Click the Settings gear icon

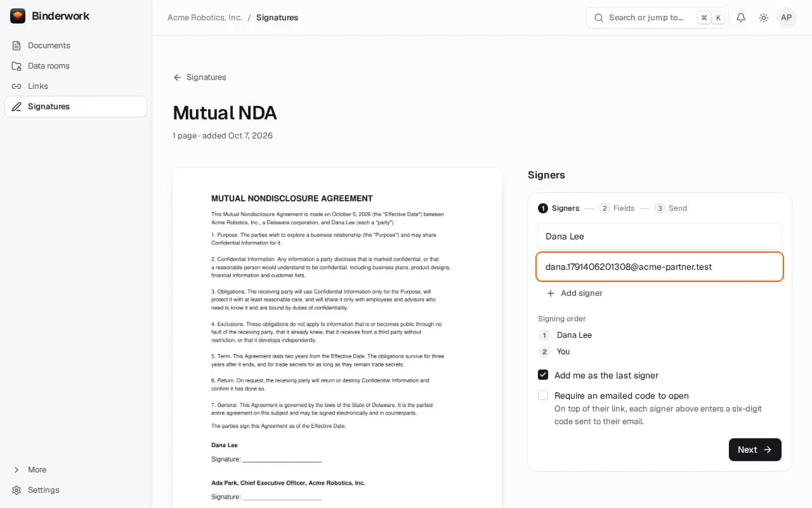16,490
